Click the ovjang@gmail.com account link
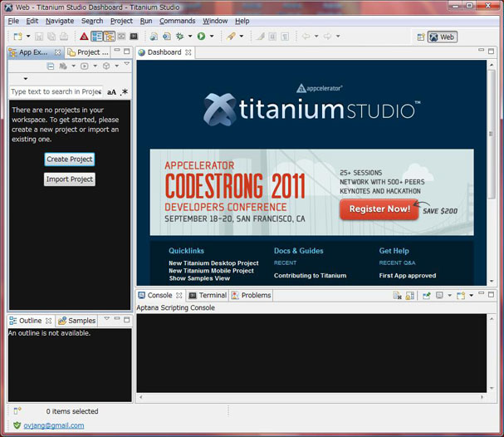Viewport: 504px width, 437px height. [x=54, y=425]
